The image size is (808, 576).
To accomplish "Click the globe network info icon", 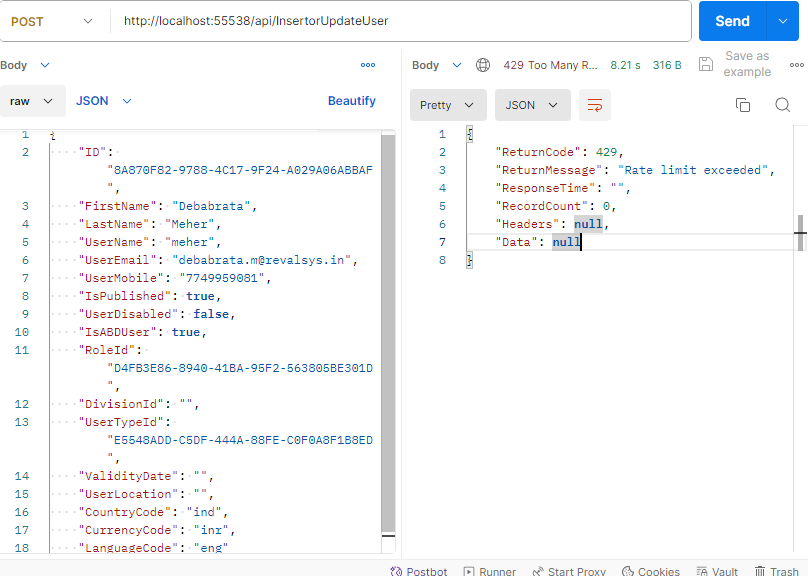I will coord(483,65).
